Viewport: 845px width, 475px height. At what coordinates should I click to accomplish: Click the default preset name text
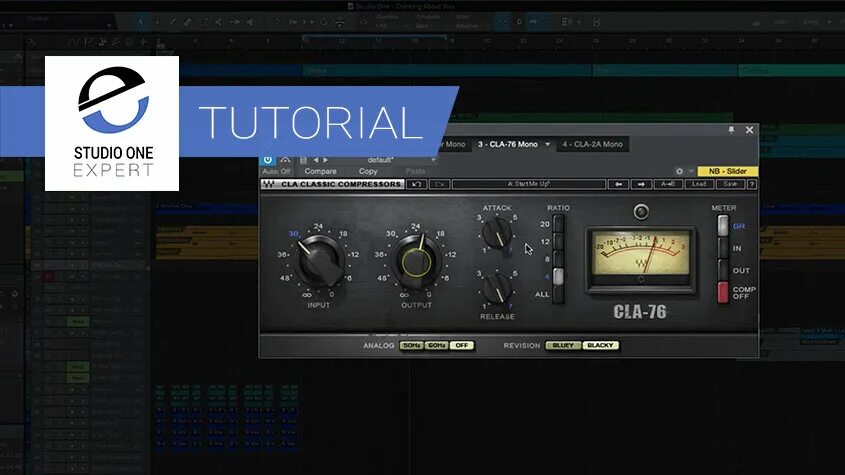click(380, 160)
